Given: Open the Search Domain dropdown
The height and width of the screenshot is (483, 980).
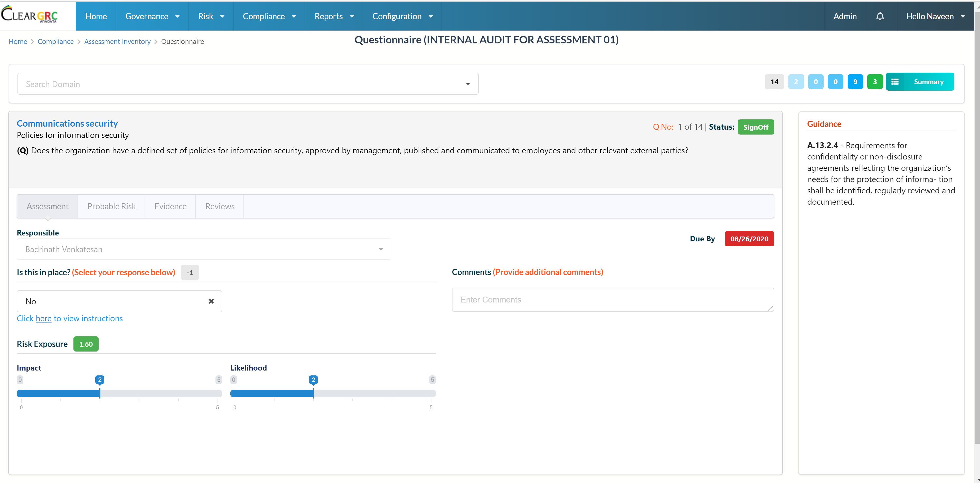Looking at the screenshot, I should tap(248, 84).
